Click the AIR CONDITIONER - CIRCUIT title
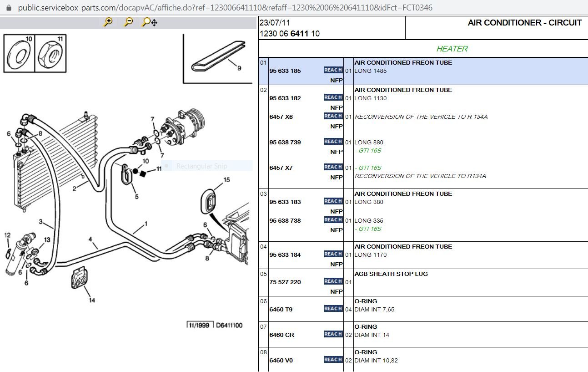 point(525,23)
